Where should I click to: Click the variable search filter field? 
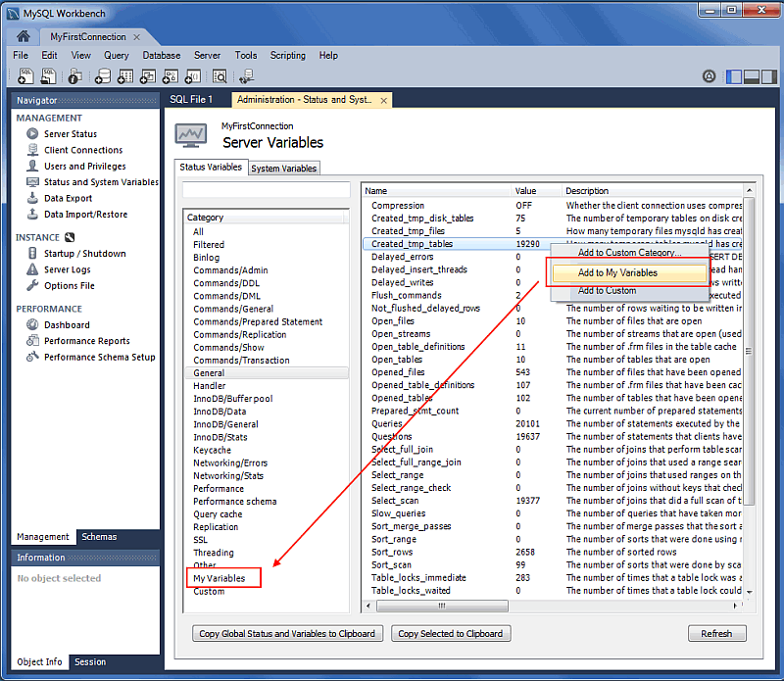(267, 190)
